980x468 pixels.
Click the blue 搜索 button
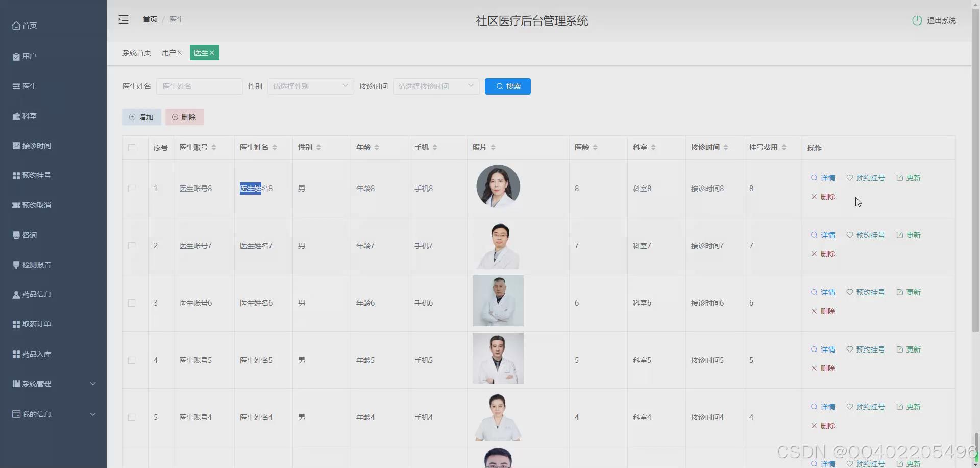coord(508,86)
